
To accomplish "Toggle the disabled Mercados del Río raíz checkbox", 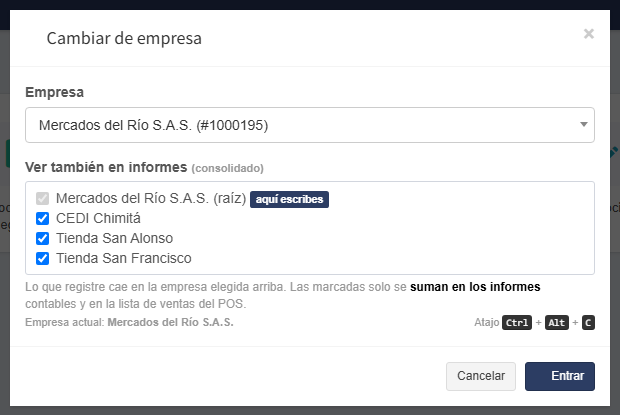I will pos(42,198).
